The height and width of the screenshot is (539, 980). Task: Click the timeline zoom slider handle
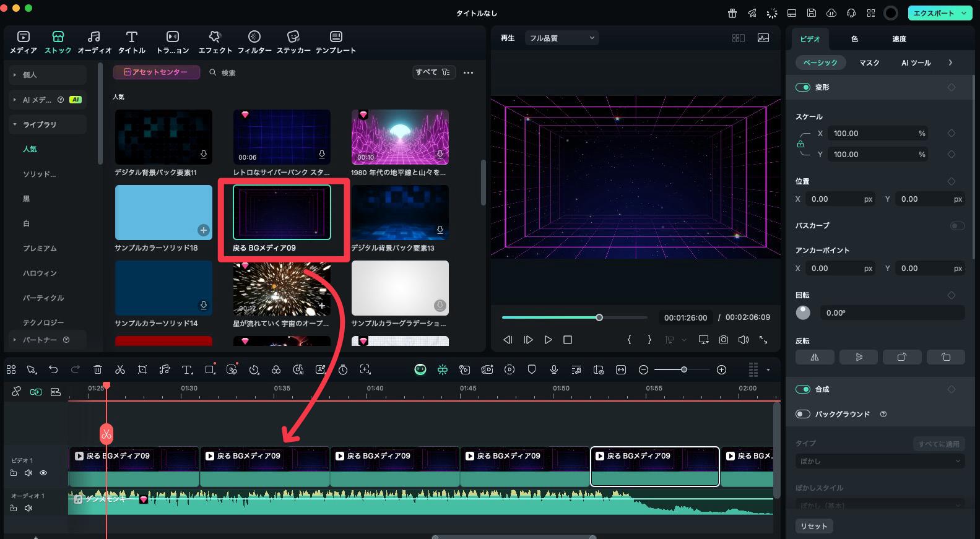click(x=684, y=369)
